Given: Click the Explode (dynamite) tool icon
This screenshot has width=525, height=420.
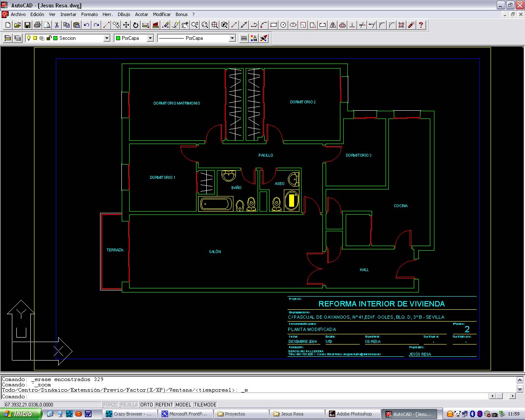Looking at the screenshot, I should [x=411, y=25].
